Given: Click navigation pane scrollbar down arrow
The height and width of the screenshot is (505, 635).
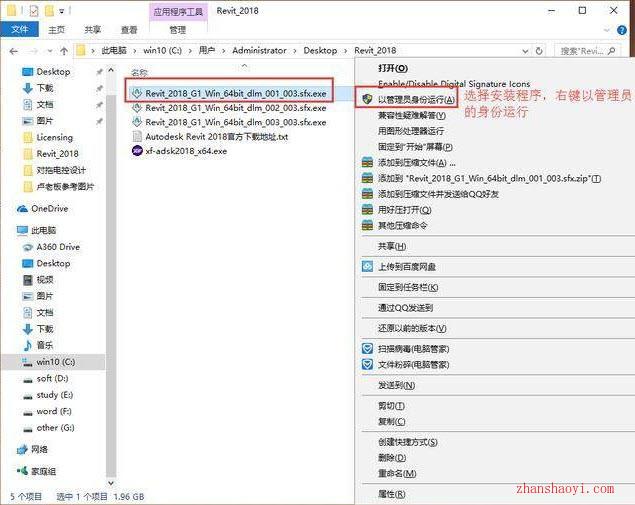Looking at the screenshot, I should 111,483.
